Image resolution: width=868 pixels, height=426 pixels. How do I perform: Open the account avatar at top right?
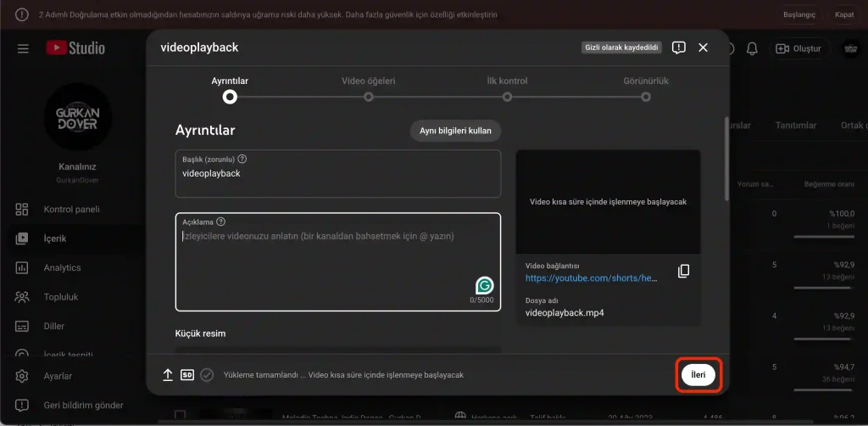pos(851,48)
